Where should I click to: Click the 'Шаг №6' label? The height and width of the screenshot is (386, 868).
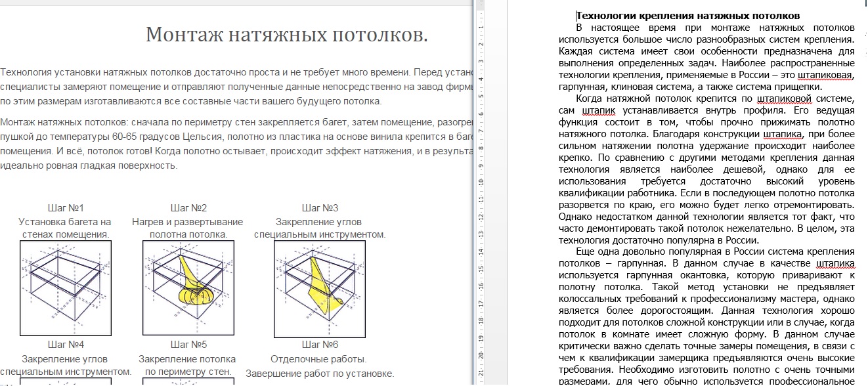coord(320,345)
